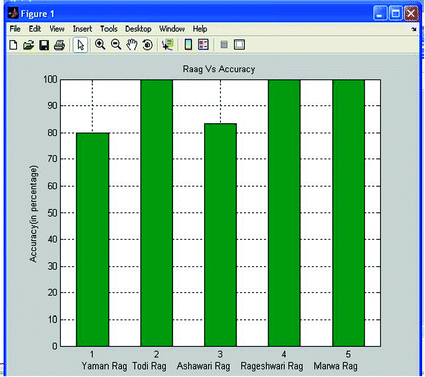Open the Tools menu
The width and height of the screenshot is (425, 377).
click(109, 29)
